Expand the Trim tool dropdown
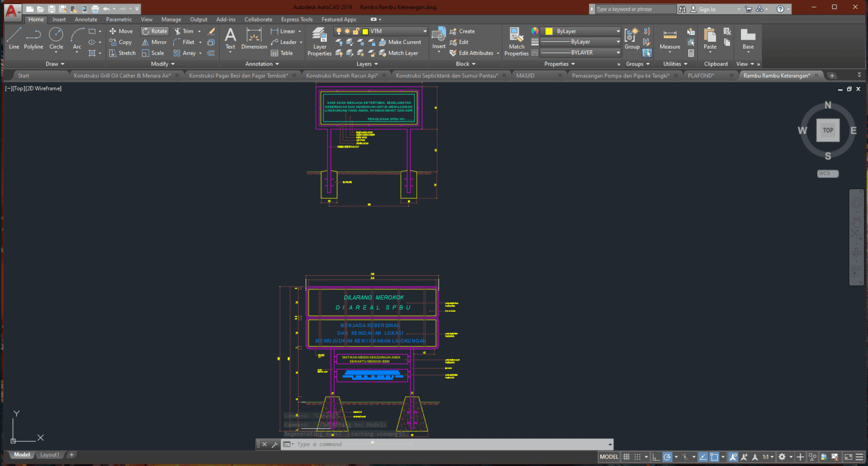The width and height of the screenshot is (868, 466). (199, 31)
